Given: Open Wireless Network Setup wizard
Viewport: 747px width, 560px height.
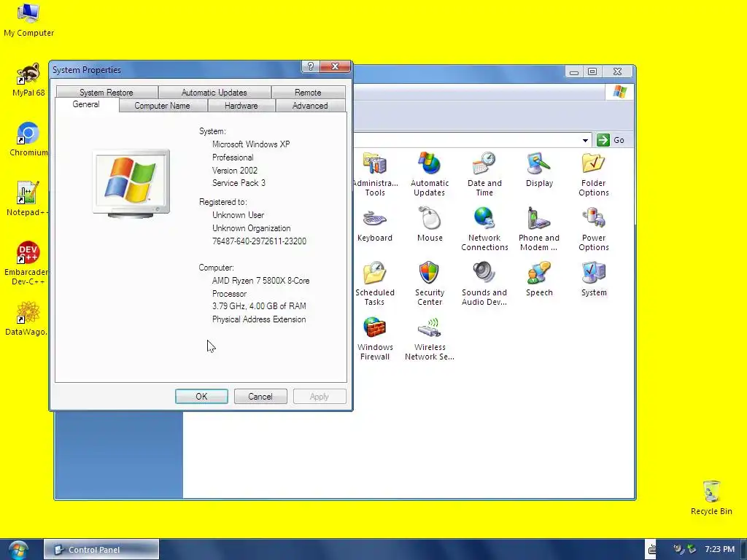Looking at the screenshot, I should (x=429, y=338).
